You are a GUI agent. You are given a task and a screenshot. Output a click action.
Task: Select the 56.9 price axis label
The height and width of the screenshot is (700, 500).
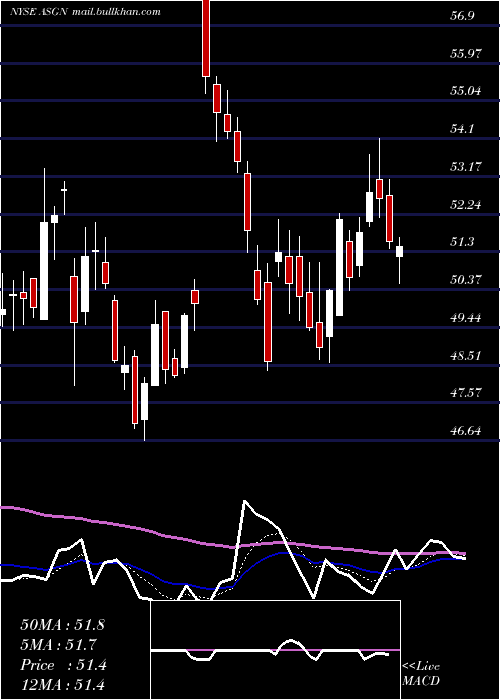pyautogui.click(x=462, y=16)
